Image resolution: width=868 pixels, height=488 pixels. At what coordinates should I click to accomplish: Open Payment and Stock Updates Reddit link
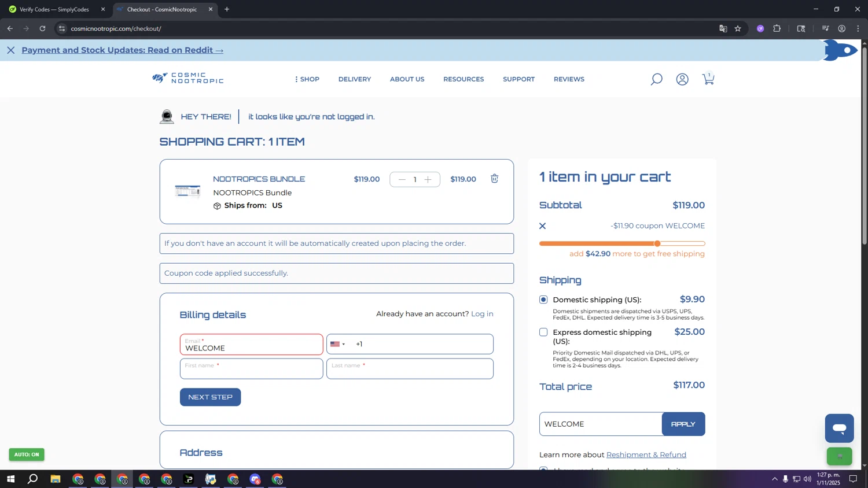(x=123, y=50)
